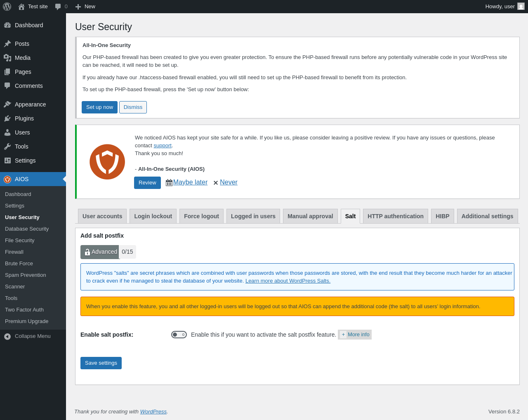Open AIOS Dashboard submenu item
Screen dimensions: 528x420
point(33,194)
